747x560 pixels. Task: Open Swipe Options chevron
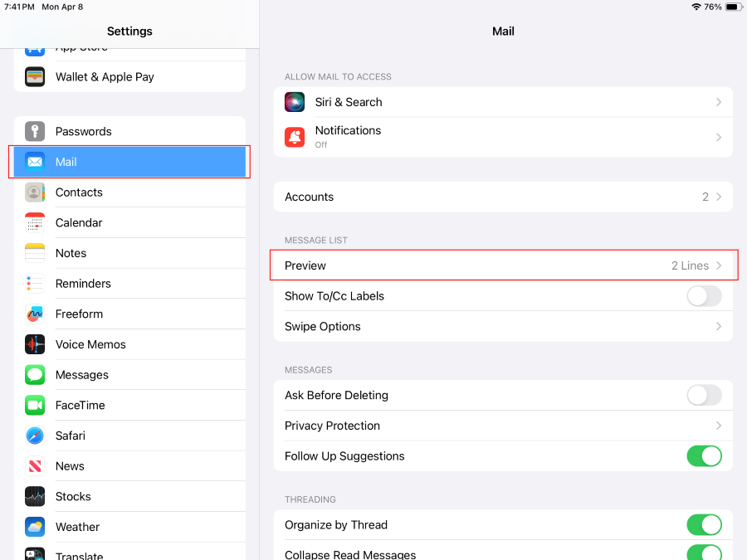719,326
